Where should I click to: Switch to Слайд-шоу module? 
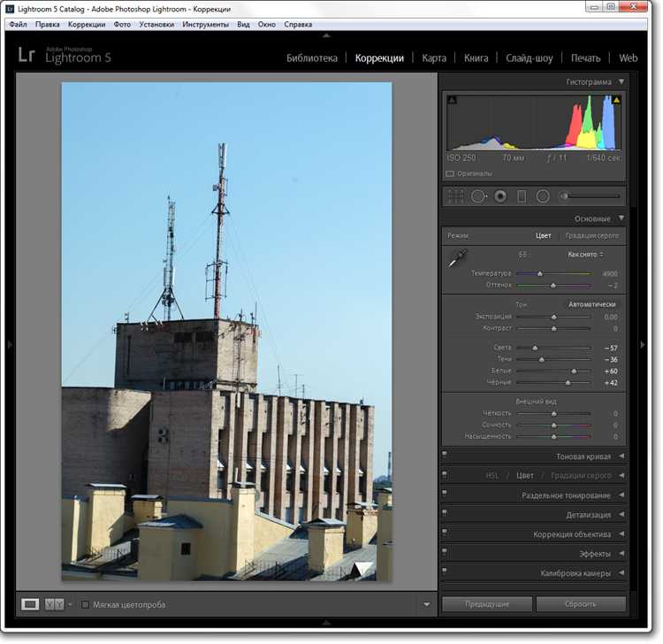tap(530, 58)
